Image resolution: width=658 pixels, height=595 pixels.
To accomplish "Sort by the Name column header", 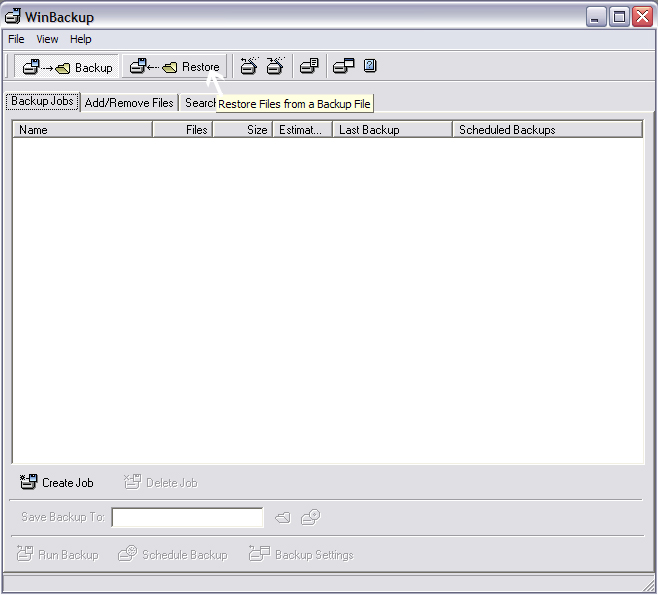I will (x=82, y=130).
